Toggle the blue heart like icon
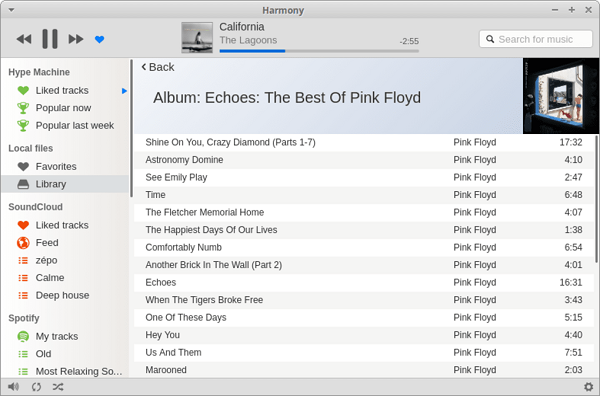The width and height of the screenshot is (600, 396). click(x=99, y=39)
